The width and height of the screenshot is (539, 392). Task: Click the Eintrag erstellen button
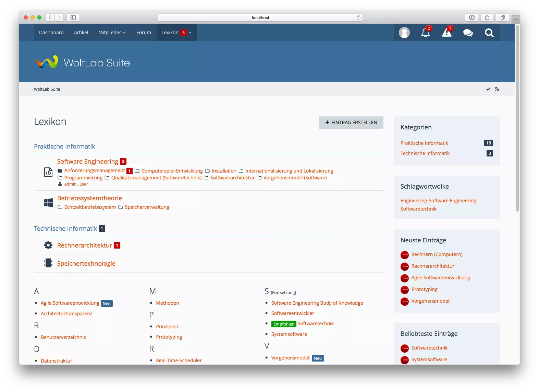(351, 123)
